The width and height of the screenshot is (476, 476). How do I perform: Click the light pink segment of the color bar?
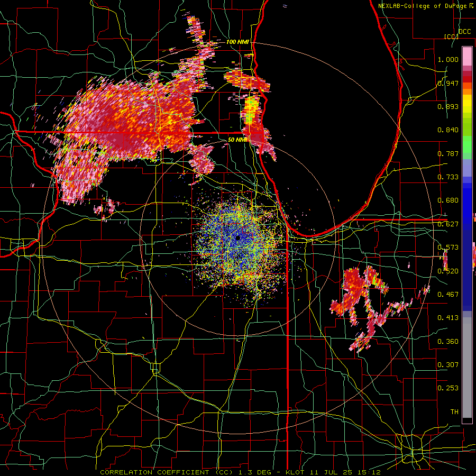click(x=467, y=56)
